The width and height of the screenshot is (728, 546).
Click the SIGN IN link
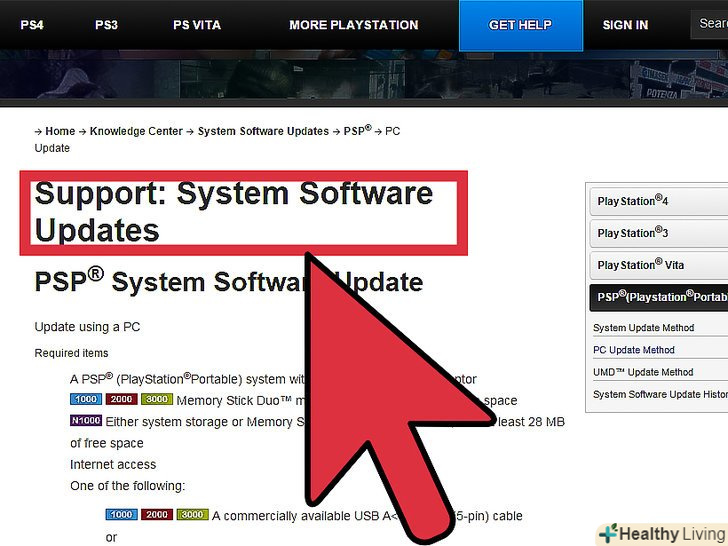point(625,25)
